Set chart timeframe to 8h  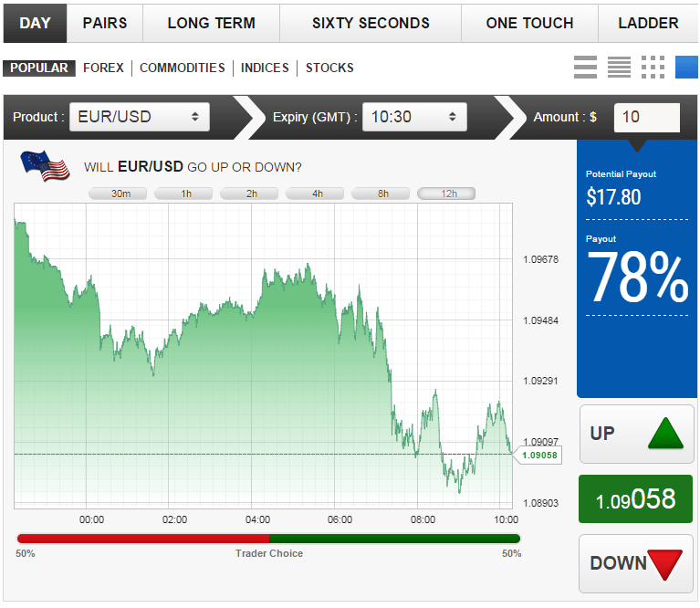pos(381,194)
